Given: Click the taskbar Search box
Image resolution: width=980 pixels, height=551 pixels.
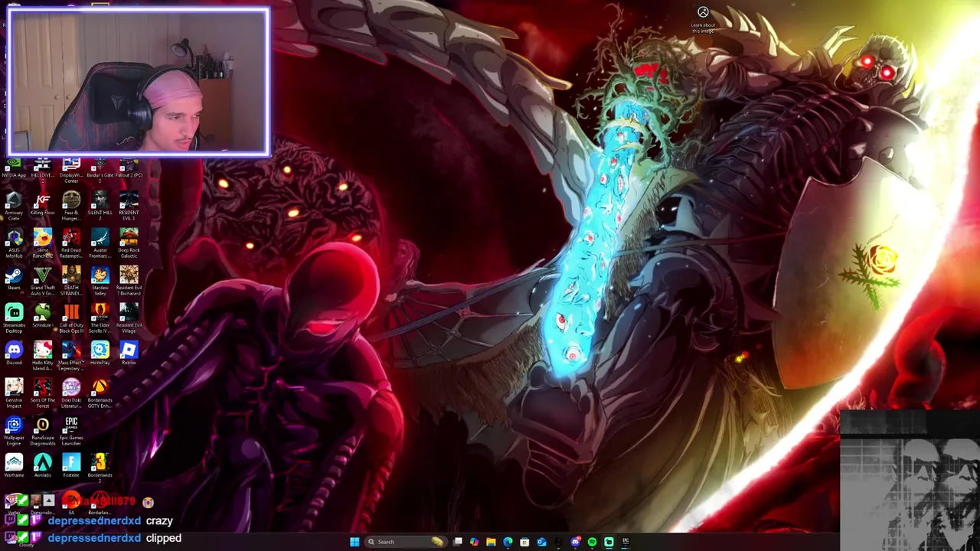Looking at the screenshot, I should (405, 542).
